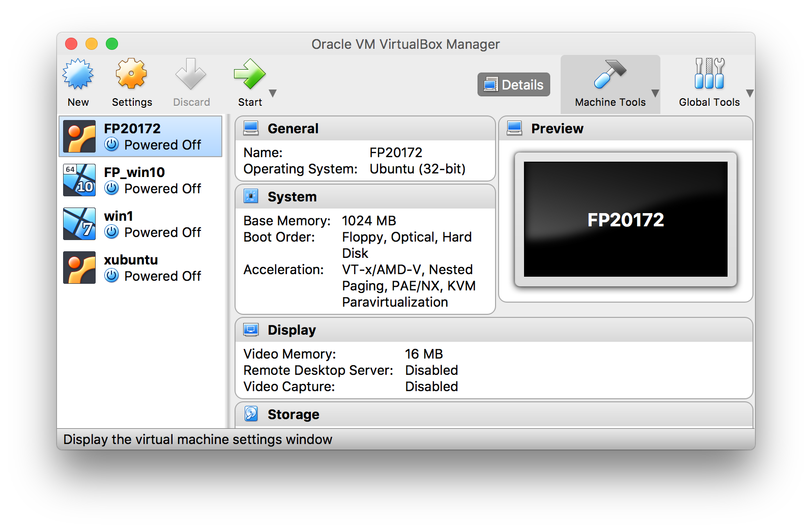Click the Storage section disk icon
The height and width of the screenshot is (531, 812).
[x=251, y=414]
